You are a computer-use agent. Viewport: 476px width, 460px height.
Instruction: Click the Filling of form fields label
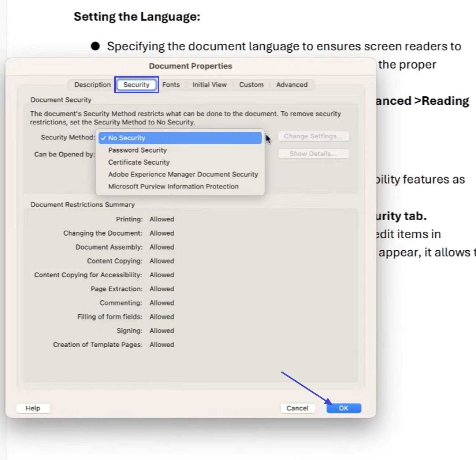pyautogui.click(x=110, y=317)
